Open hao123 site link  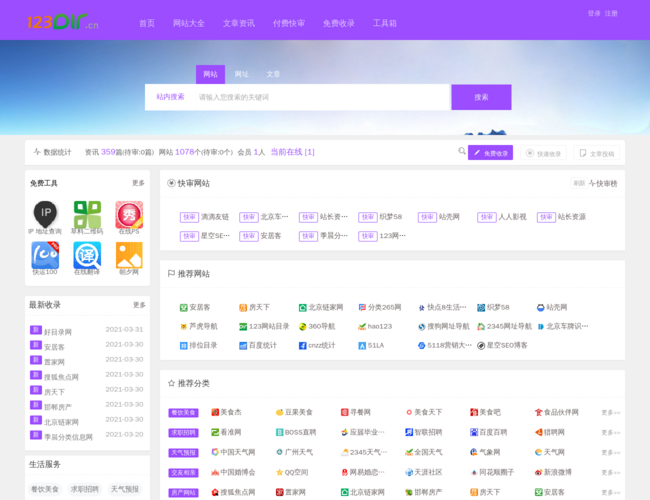(375, 326)
